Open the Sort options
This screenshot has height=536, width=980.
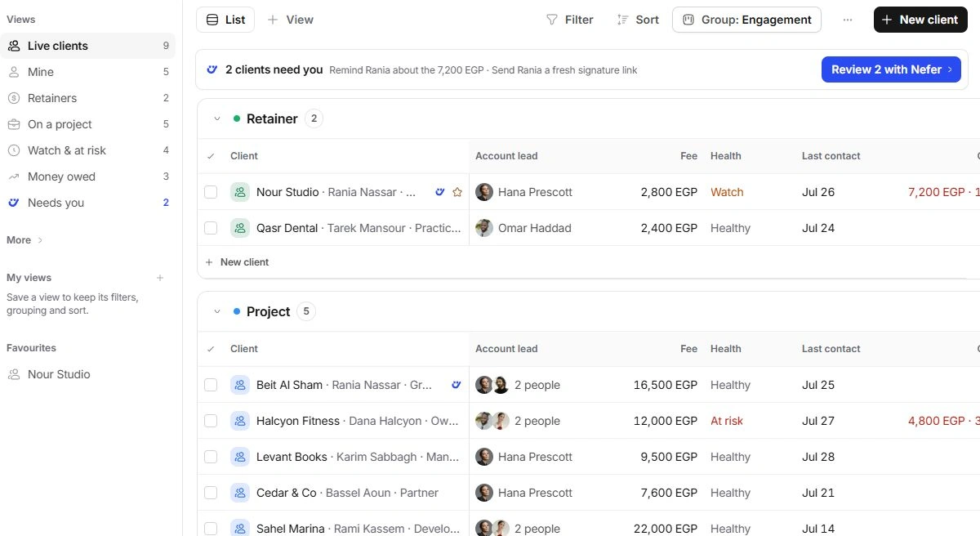tap(638, 20)
